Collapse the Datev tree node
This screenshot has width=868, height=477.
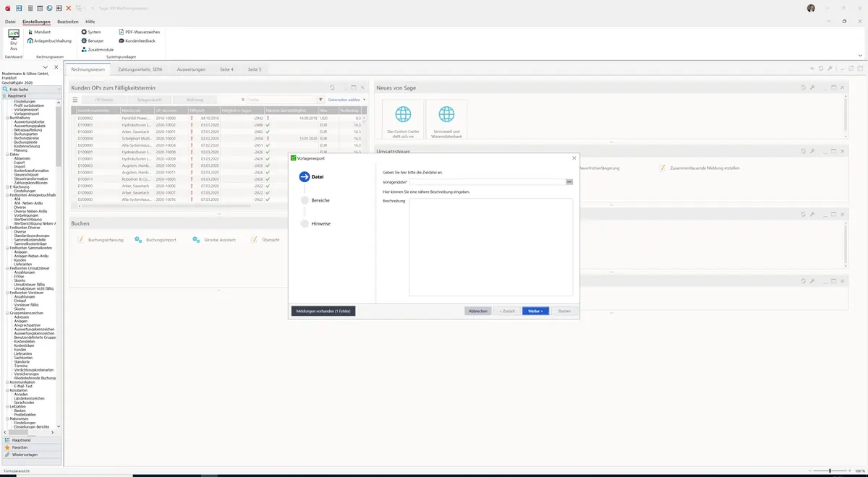coord(7,154)
